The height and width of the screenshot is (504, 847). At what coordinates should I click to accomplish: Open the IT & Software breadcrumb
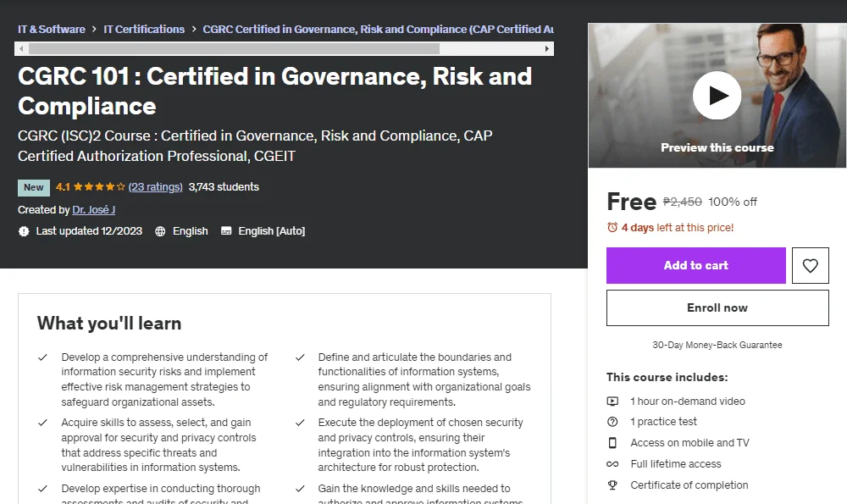(52, 29)
